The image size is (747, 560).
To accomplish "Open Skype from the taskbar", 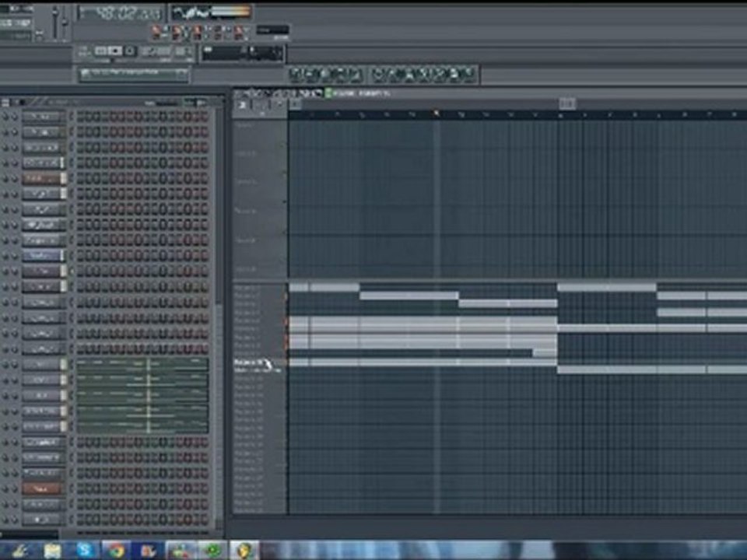I will click(84, 551).
